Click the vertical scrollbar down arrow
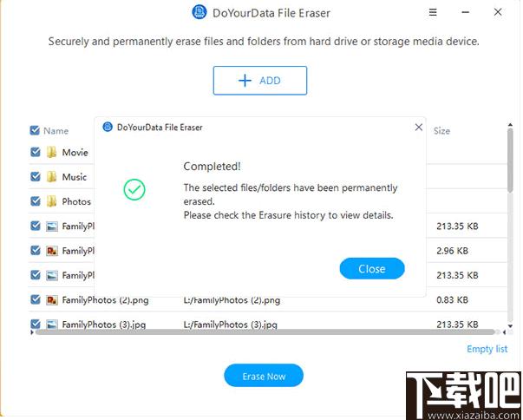This screenshot has height=420, width=523. click(x=510, y=326)
